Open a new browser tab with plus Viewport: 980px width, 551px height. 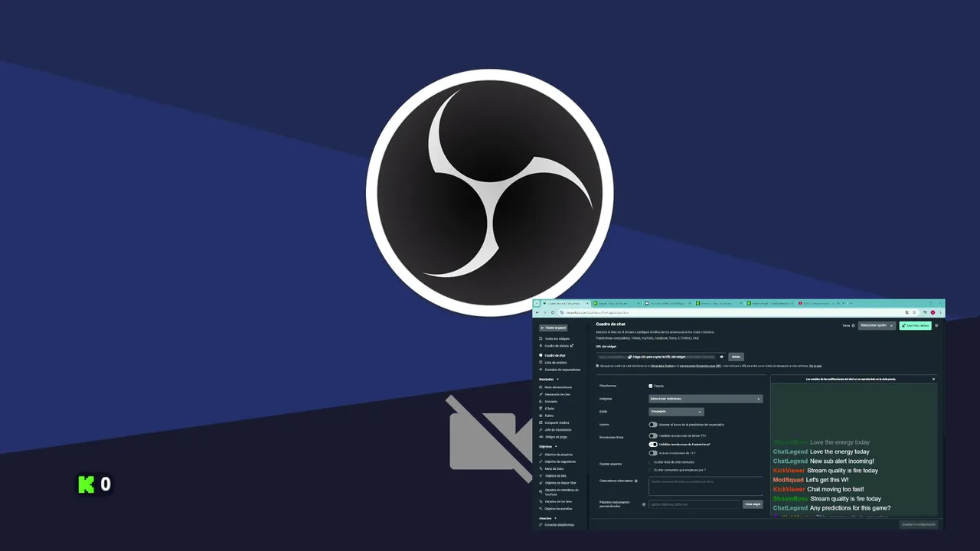[851, 304]
